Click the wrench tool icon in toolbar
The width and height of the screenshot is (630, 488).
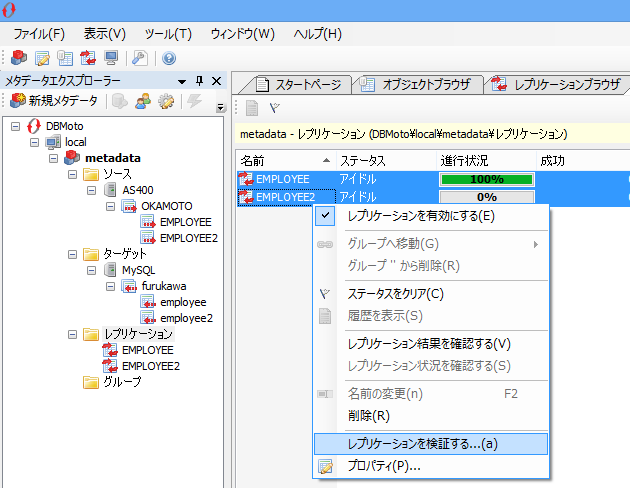[140, 58]
